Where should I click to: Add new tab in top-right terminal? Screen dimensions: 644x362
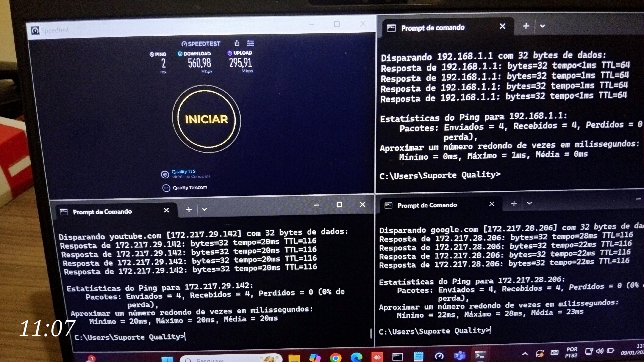click(526, 26)
